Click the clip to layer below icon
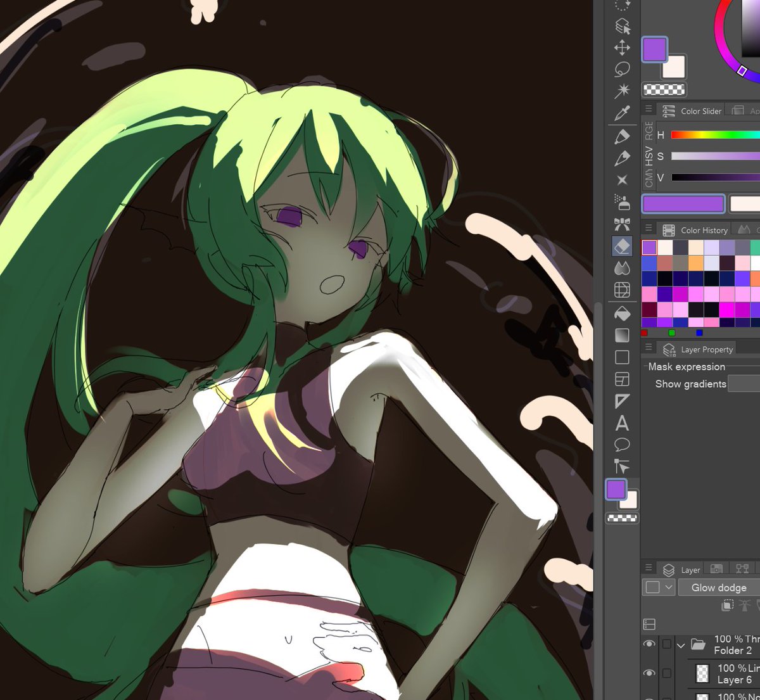This screenshot has height=700, width=760. point(728,606)
